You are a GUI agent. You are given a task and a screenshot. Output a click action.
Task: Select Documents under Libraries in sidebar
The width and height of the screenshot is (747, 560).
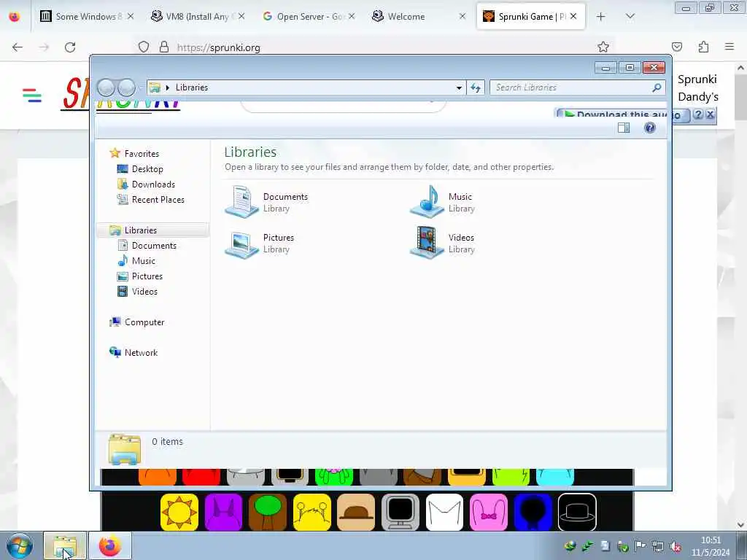pyautogui.click(x=154, y=245)
